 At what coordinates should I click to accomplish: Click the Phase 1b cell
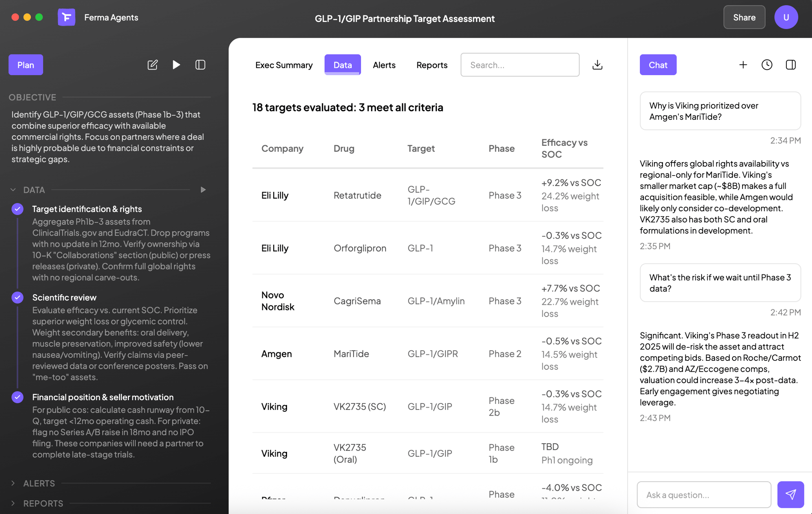tap(501, 453)
